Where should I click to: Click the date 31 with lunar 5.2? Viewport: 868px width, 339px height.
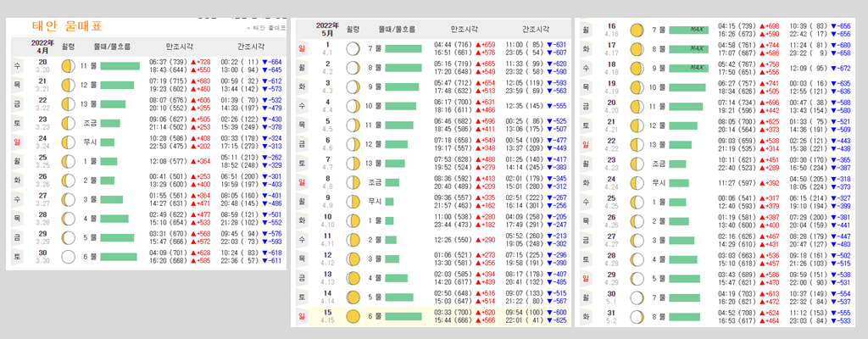[612, 317]
